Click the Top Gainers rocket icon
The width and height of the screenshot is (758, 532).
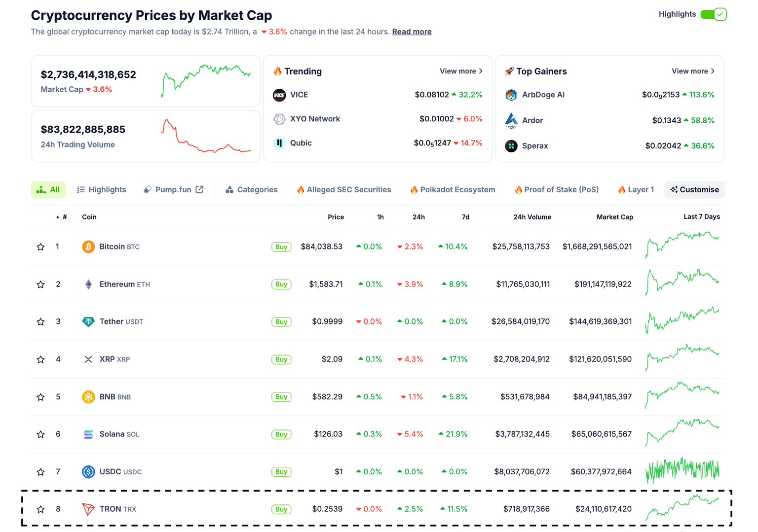[509, 71]
